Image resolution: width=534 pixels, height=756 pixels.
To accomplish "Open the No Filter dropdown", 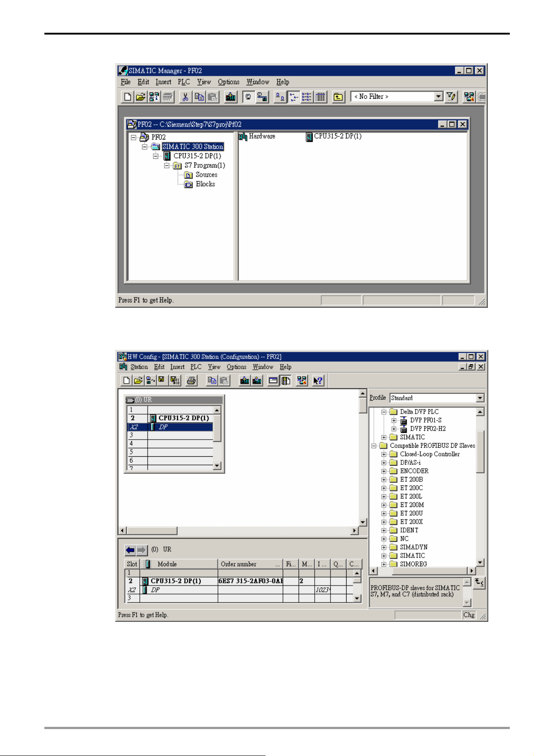I will coord(438,96).
